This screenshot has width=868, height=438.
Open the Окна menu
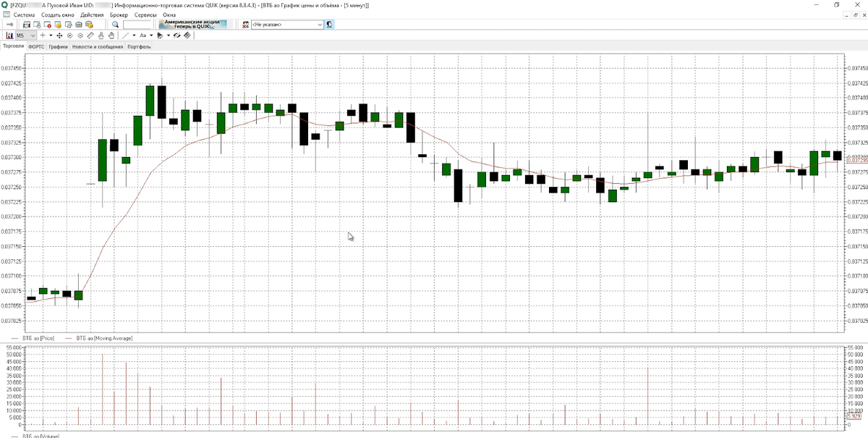click(169, 14)
